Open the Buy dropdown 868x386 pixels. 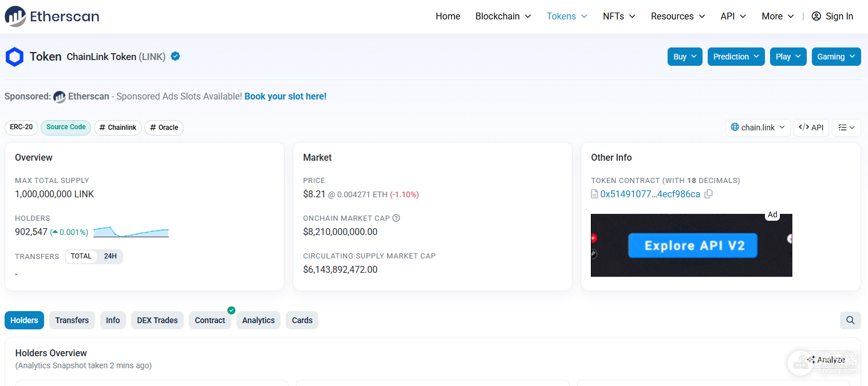point(685,57)
